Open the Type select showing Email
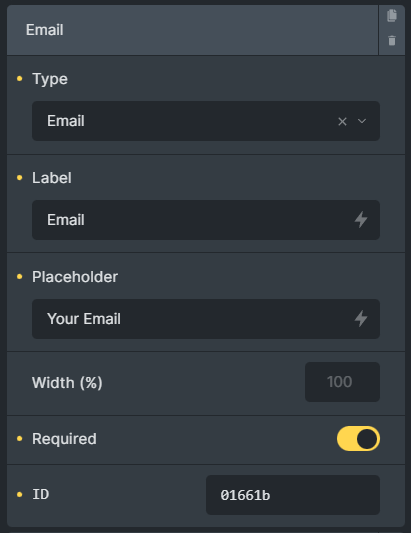 pos(206,121)
